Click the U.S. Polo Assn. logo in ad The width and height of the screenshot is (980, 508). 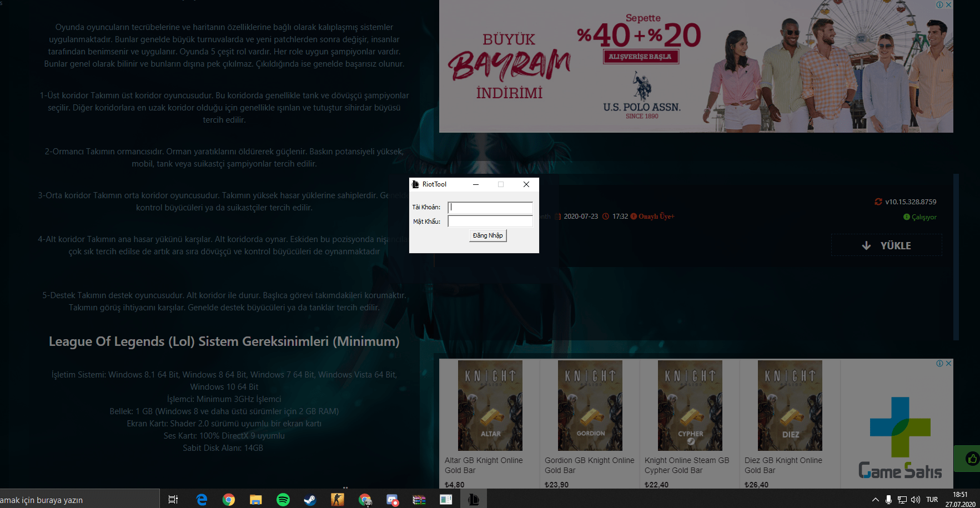[x=642, y=95]
